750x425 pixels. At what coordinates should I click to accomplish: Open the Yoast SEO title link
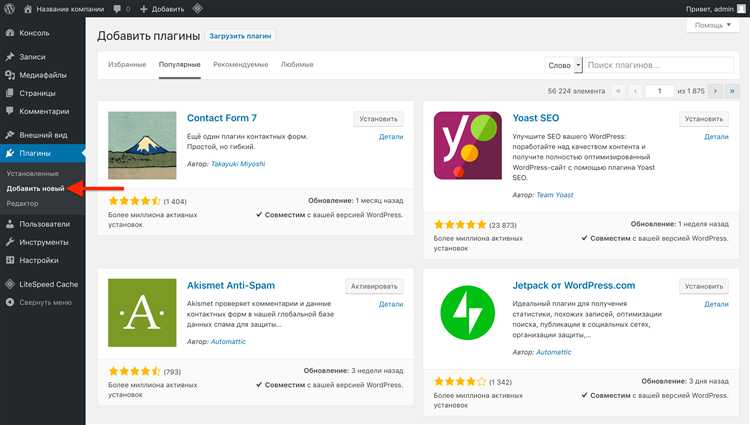click(x=536, y=118)
